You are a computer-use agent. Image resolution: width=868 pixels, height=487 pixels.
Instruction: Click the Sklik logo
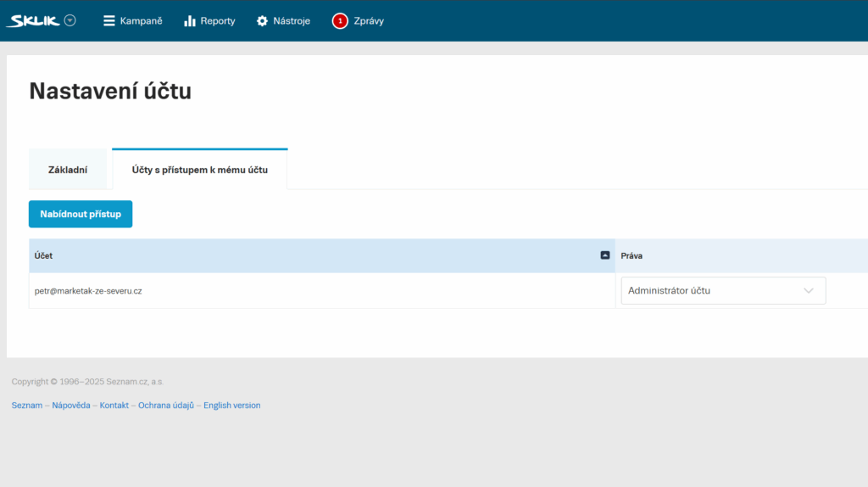point(32,20)
